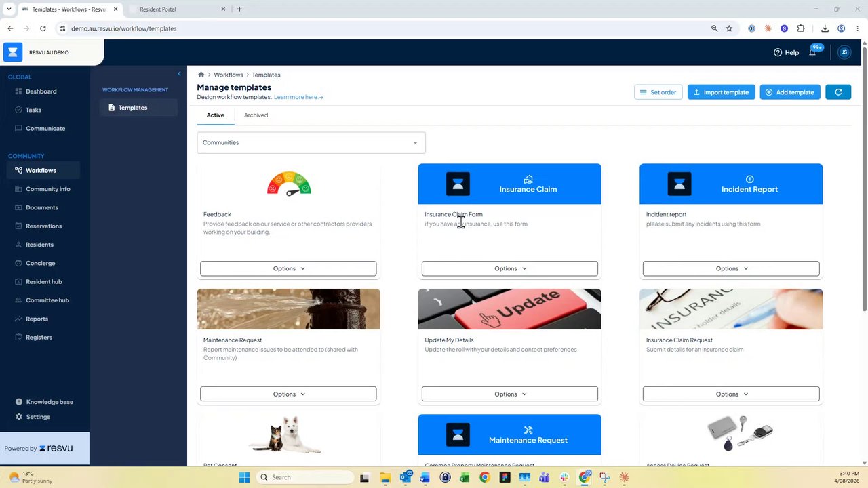
Task: Reload the page using browser refresh
Action: coord(43,28)
